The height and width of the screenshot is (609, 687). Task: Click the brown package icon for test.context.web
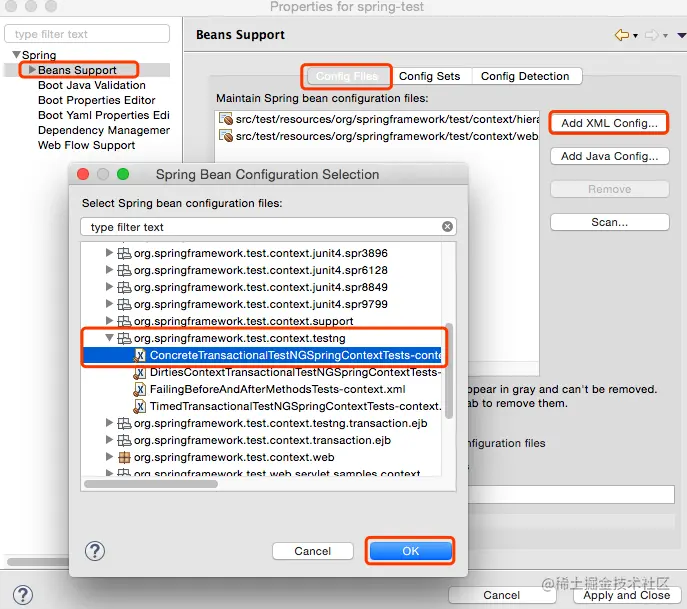[x=124, y=457]
